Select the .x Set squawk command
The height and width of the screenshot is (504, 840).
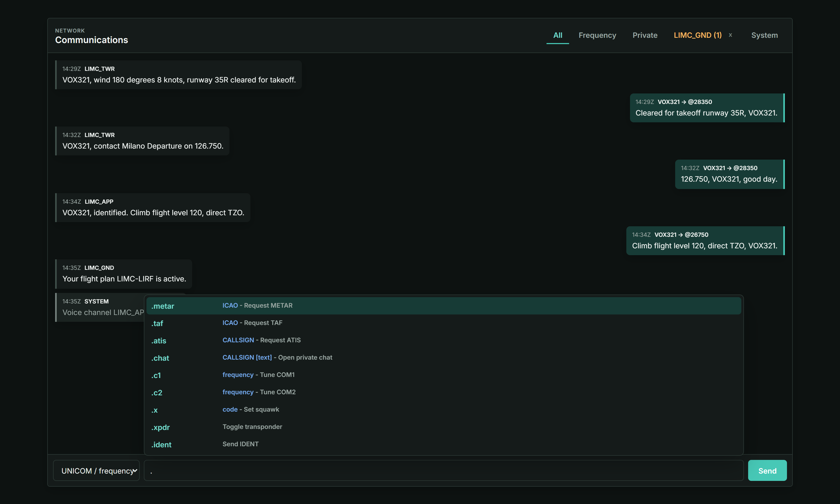[443, 409]
